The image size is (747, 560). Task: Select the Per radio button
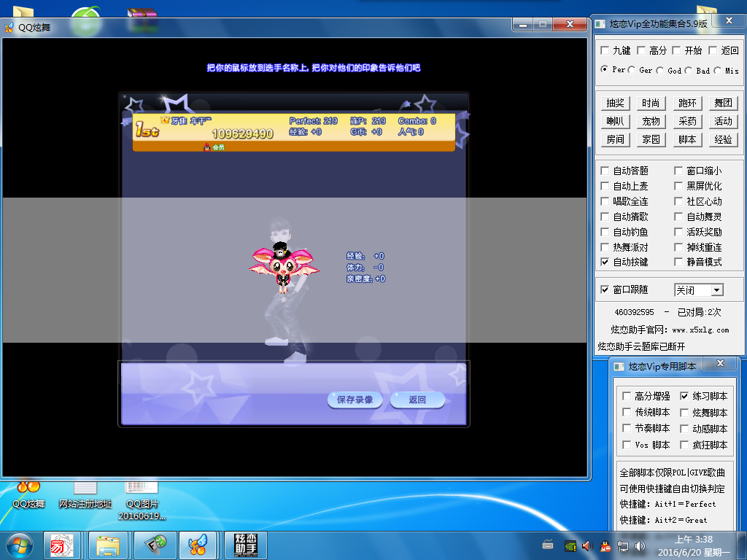[605, 69]
